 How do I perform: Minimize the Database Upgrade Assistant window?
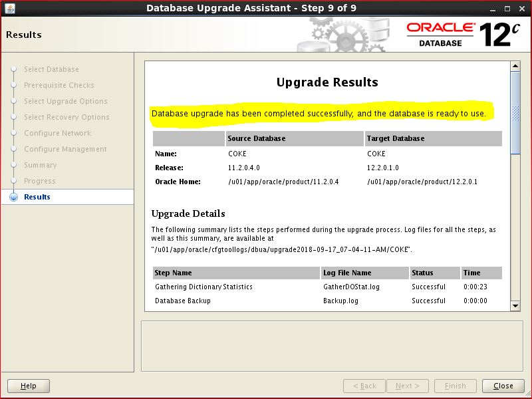tap(492, 8)
